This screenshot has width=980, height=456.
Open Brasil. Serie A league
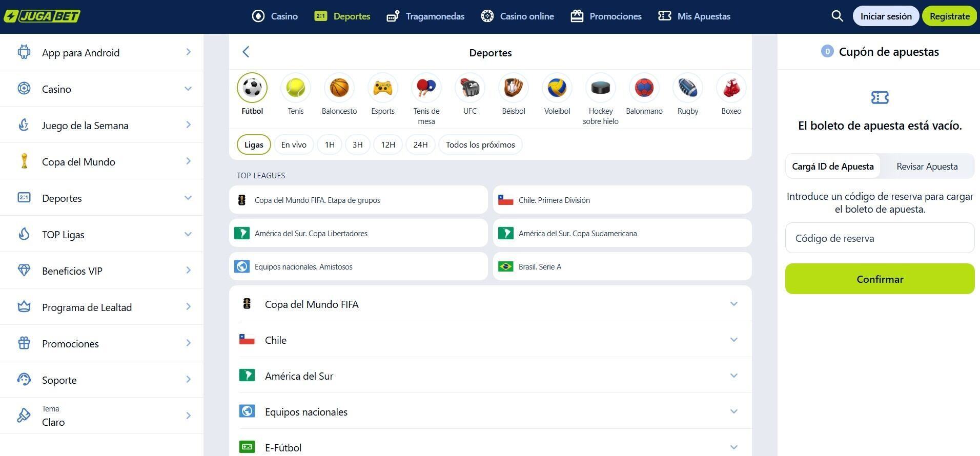(622, 266)
